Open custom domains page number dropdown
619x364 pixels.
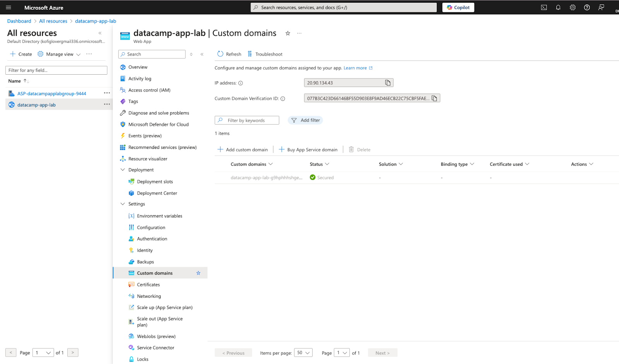(342, 353)
